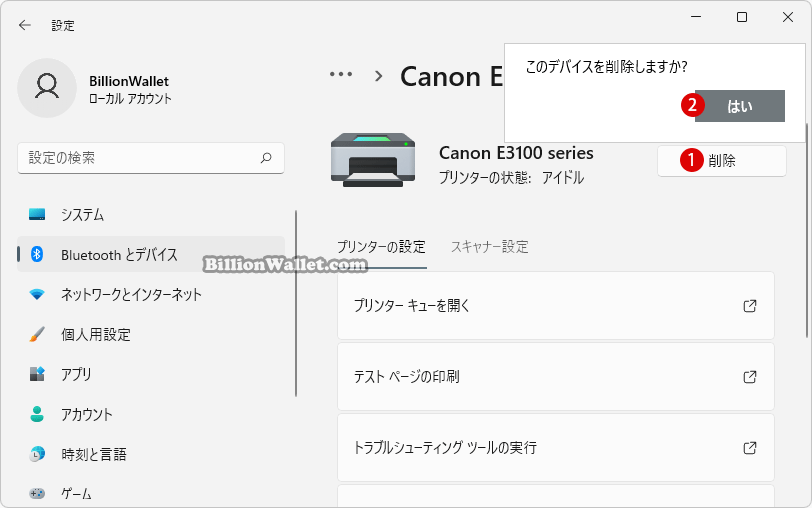This screenshot has height=508, width=812.
Task: Run テスト ページの印刷
Action: [x=556, y=376]
